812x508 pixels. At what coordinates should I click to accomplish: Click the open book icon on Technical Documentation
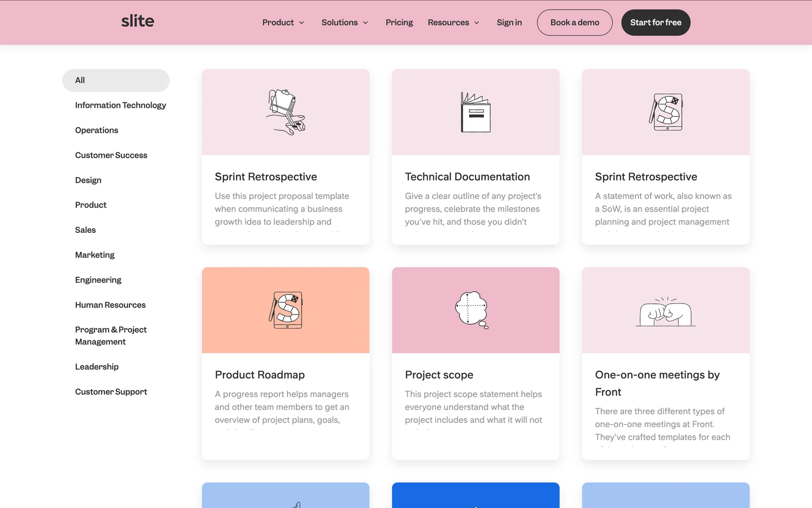point(475,112)
